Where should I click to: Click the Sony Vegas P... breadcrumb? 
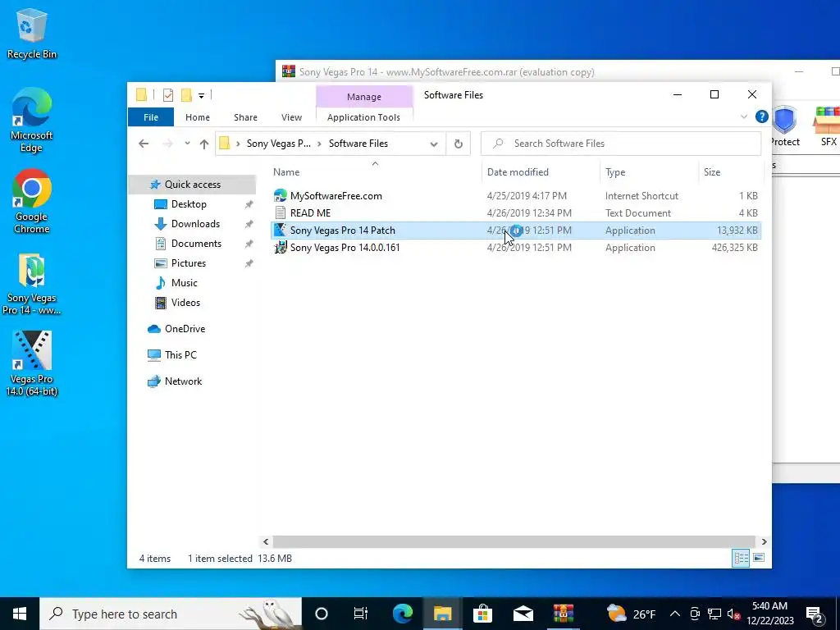tap(279, 144)
